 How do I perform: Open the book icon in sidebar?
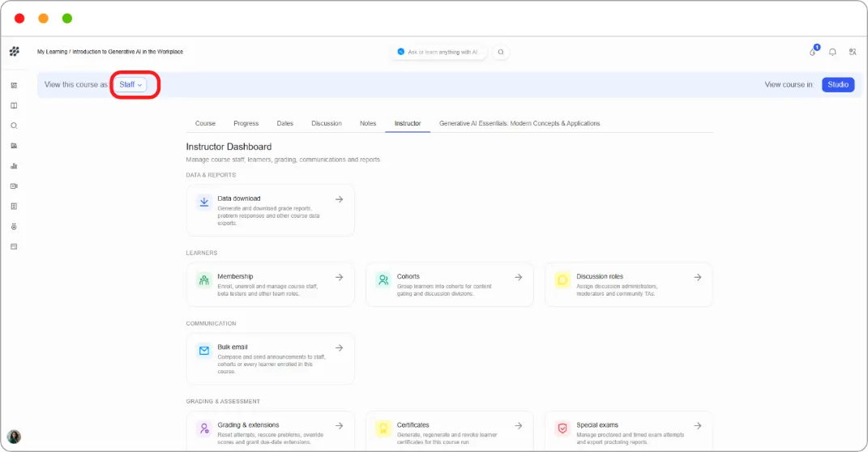pyautogui.click(x=14, y=105)
